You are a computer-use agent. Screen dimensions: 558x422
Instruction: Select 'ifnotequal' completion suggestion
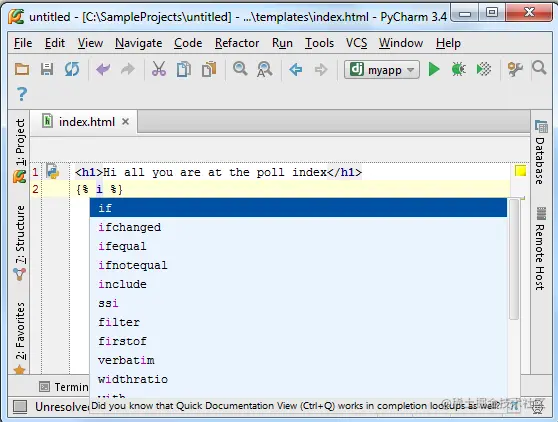[298, 265]
